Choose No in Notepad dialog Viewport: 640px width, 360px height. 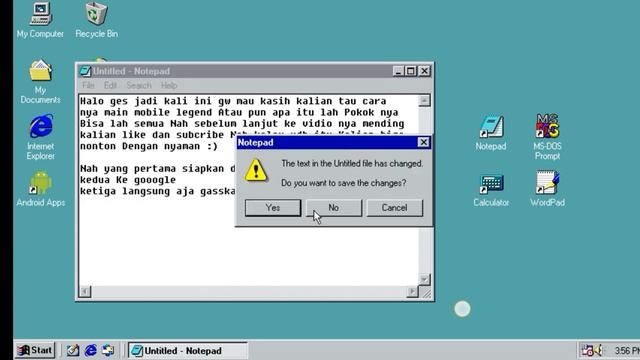pos(333,208)
